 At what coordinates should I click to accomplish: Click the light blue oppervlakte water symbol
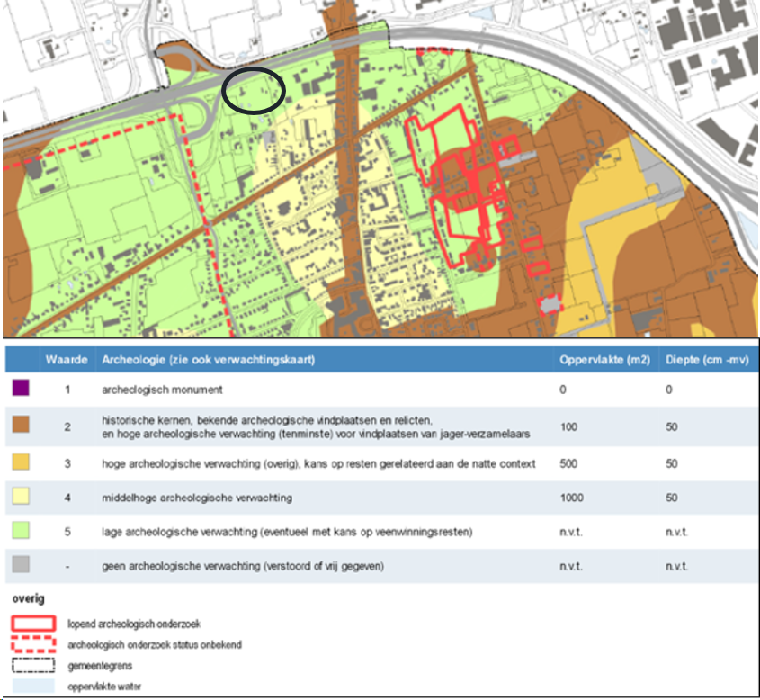(33, 686)
